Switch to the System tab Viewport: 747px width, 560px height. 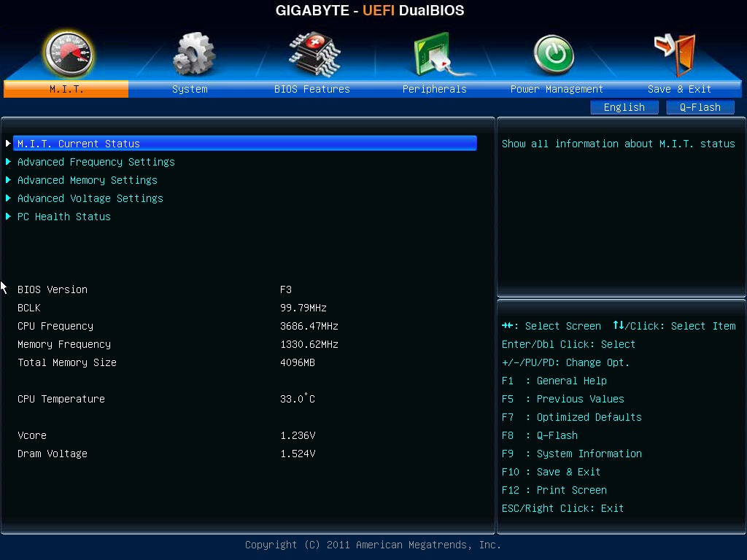pyautogui.click(x=190, y=89)
